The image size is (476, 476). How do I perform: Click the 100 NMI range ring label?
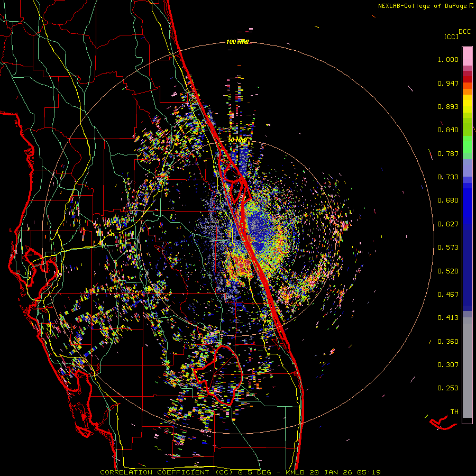coord(237,42)
